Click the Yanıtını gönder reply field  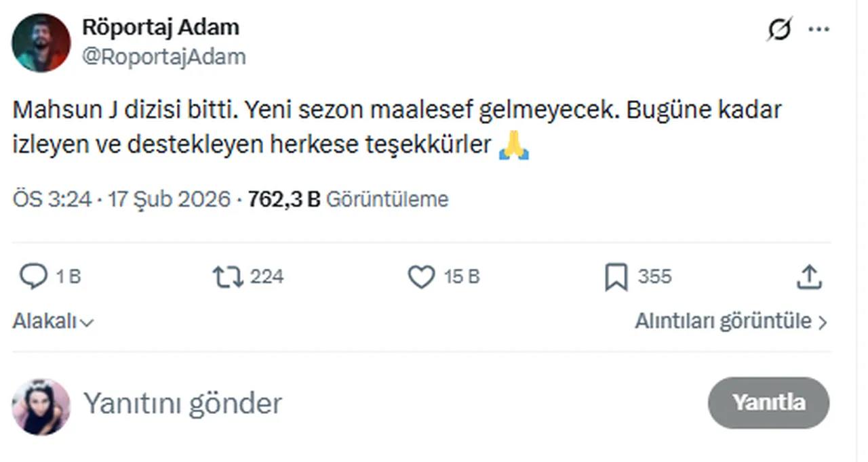click(183, 402)
